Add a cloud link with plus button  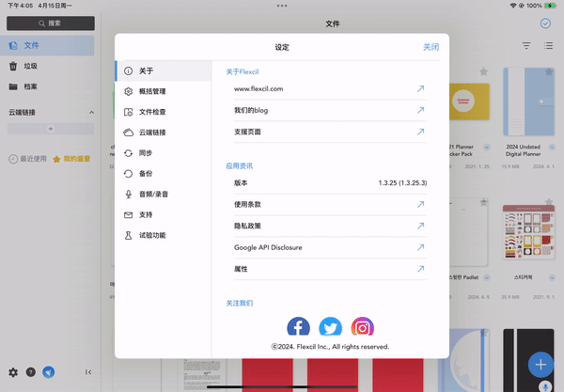click(51, 129)
